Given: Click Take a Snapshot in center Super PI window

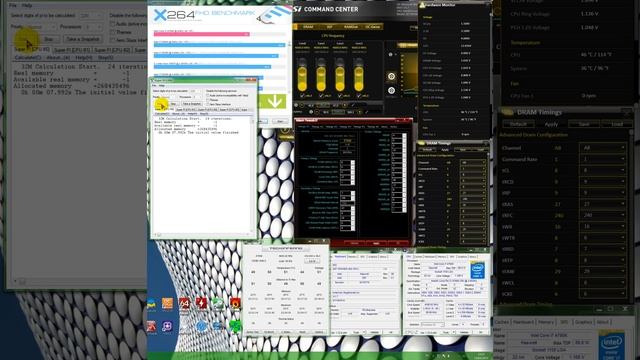Looking at the screenshot, I should point(192,104).
